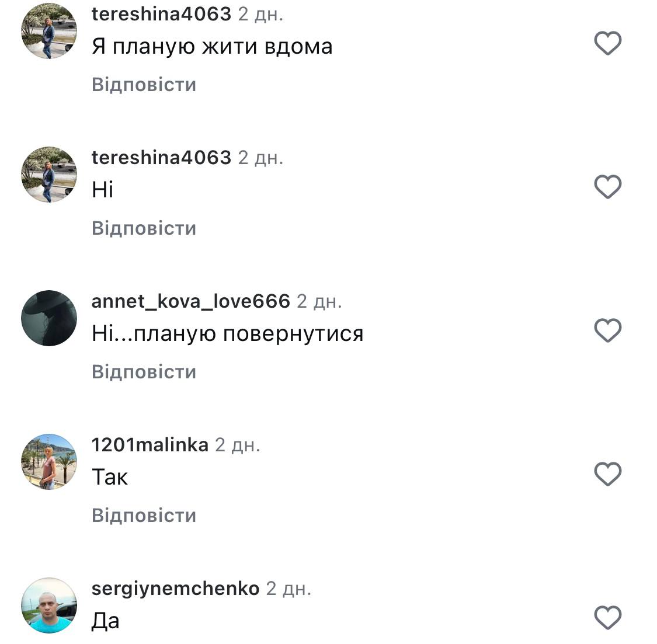Open sergiynemchenko username link
This screenshot has width=657, height=644.
pyautogui.click(x=176, y=589)
